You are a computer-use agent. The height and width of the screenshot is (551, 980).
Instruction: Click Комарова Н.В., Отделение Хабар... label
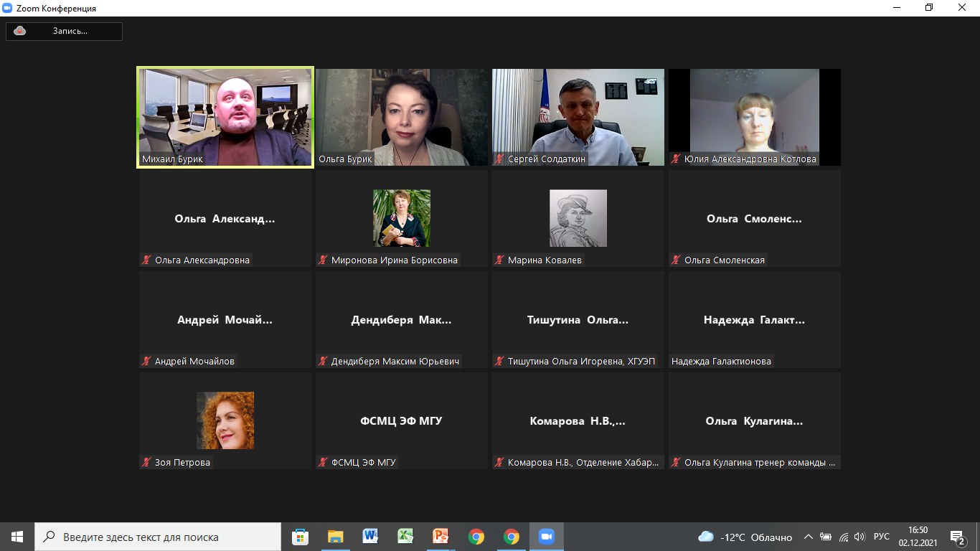coord(583,463)
